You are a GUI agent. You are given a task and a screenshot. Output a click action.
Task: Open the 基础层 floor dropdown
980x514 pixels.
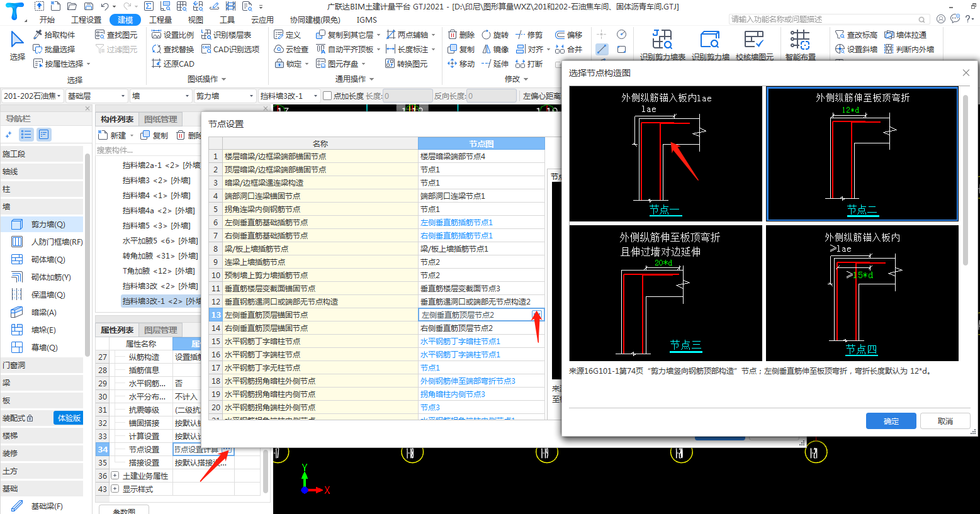(96, 96)
